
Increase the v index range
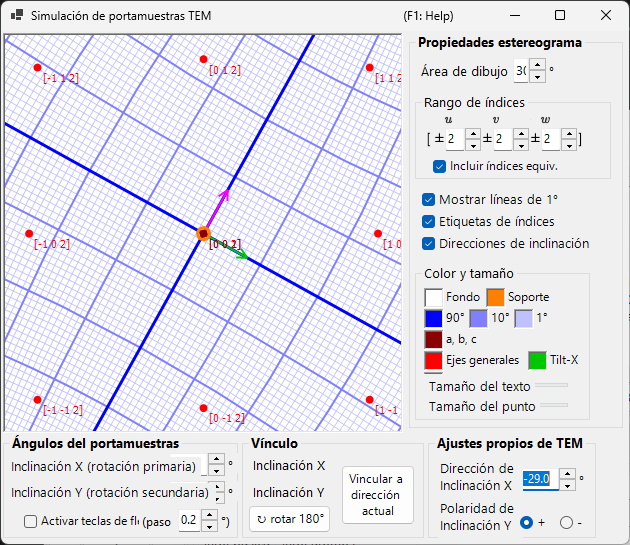[x=521, y=134]
